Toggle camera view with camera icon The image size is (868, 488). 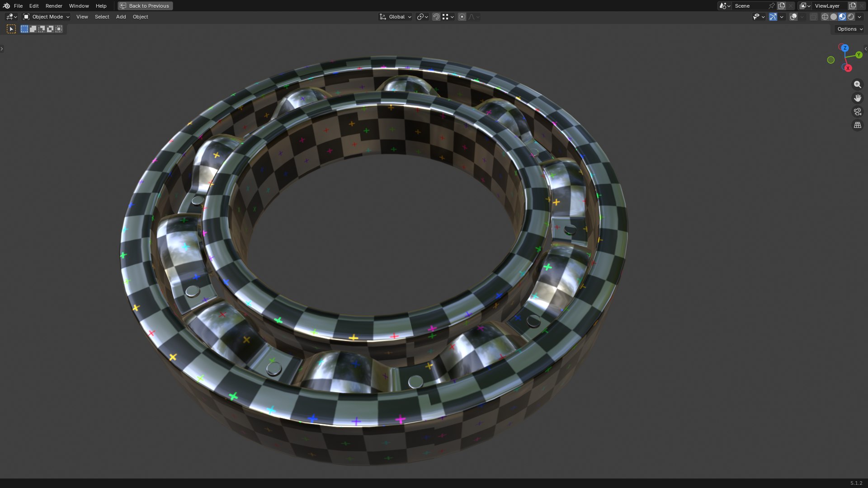pos(857,112)
